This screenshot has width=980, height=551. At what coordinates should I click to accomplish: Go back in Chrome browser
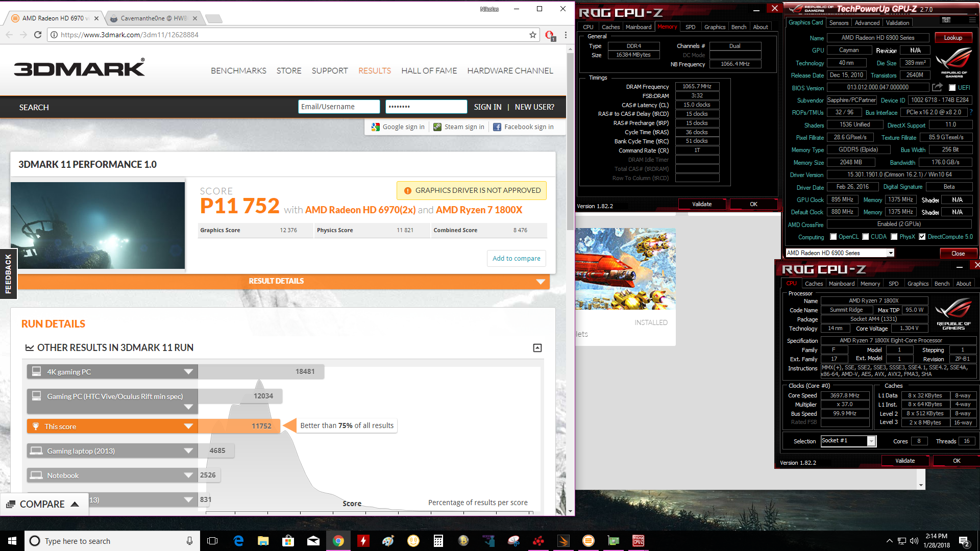click(9, 35)
